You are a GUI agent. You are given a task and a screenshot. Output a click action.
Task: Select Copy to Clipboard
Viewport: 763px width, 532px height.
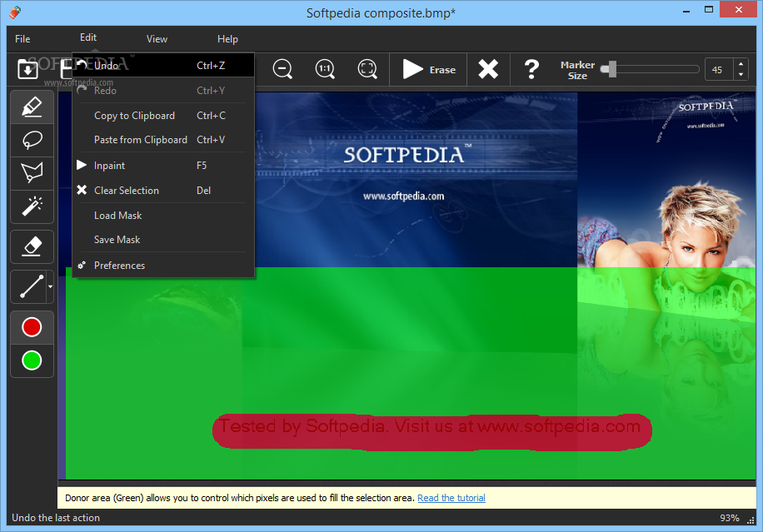(163, 116)
